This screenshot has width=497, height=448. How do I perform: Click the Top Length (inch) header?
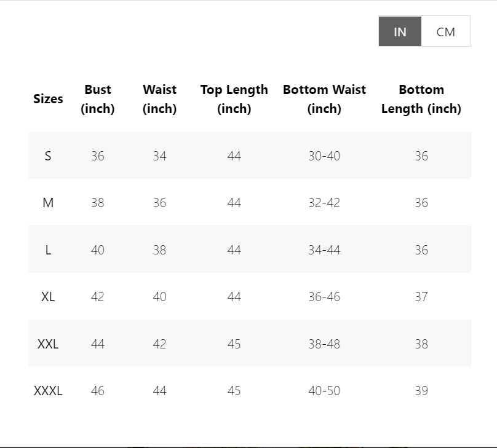coord(234,99)
